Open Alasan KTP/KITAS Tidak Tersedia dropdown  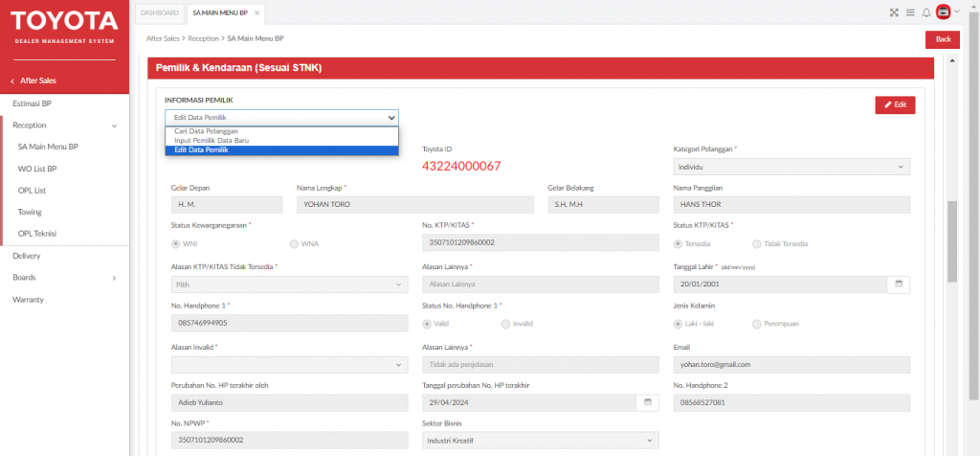tap(289, 285)
